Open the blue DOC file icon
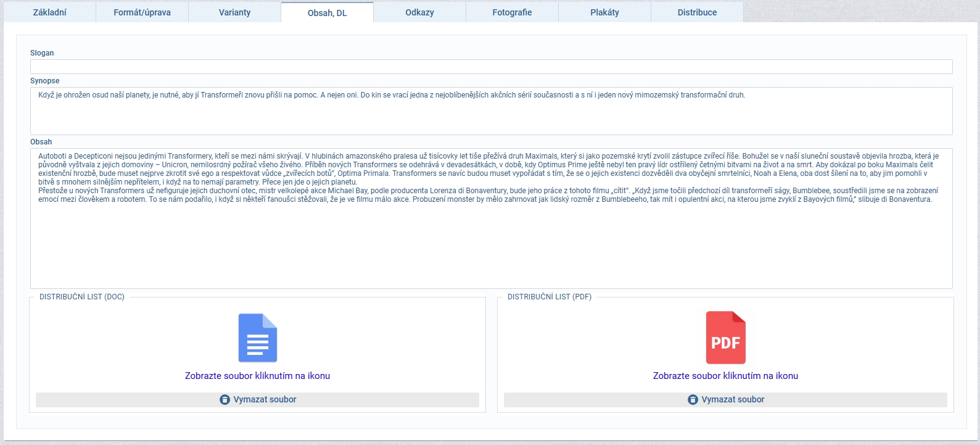 point(258,338)
